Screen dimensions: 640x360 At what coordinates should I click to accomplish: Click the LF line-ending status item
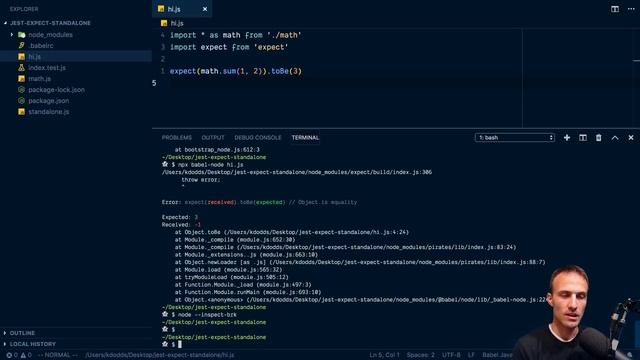coord(471,355)
